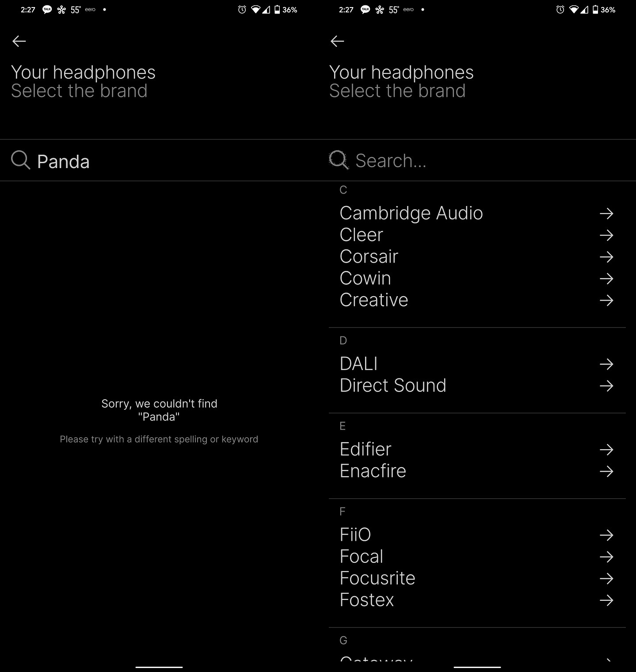This screenshot has height=672, width=636.
Task: Tap the magnifier icon beside Panda
Action: click(x=20, y=160)
